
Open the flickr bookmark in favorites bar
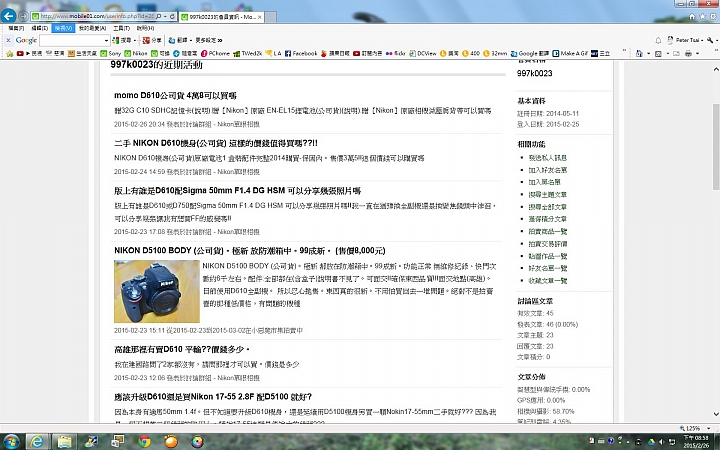point(395,53)
